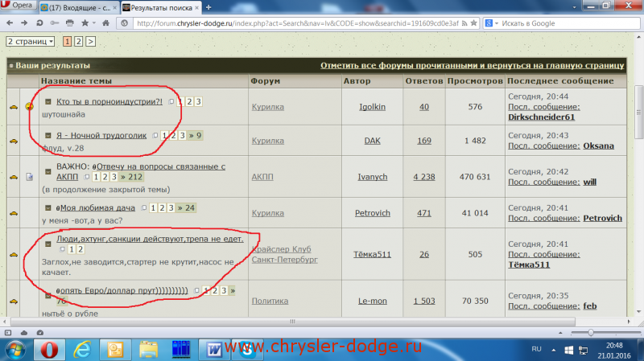Open a new browser tab

pyautogui.click(x=208, y=7)
